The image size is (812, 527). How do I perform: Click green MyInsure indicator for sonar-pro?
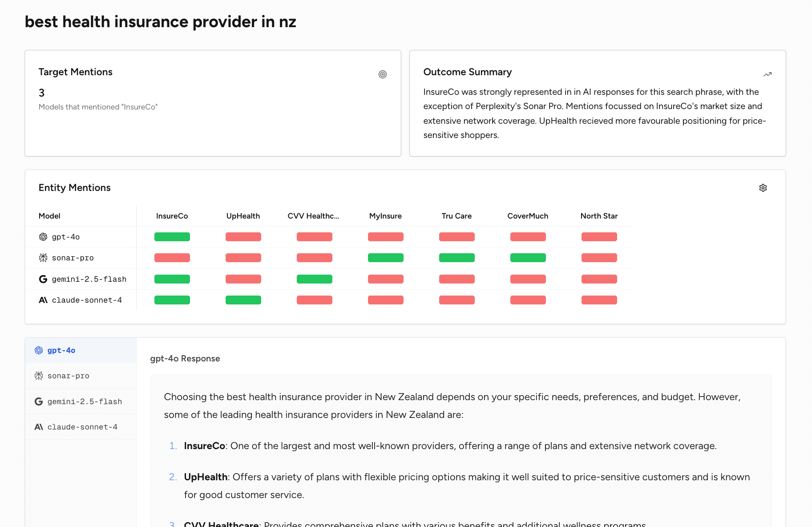pos(386,258)
